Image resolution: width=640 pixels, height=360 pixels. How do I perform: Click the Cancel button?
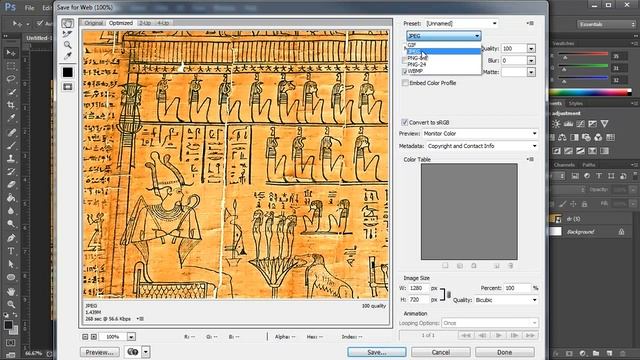(440, 352)
